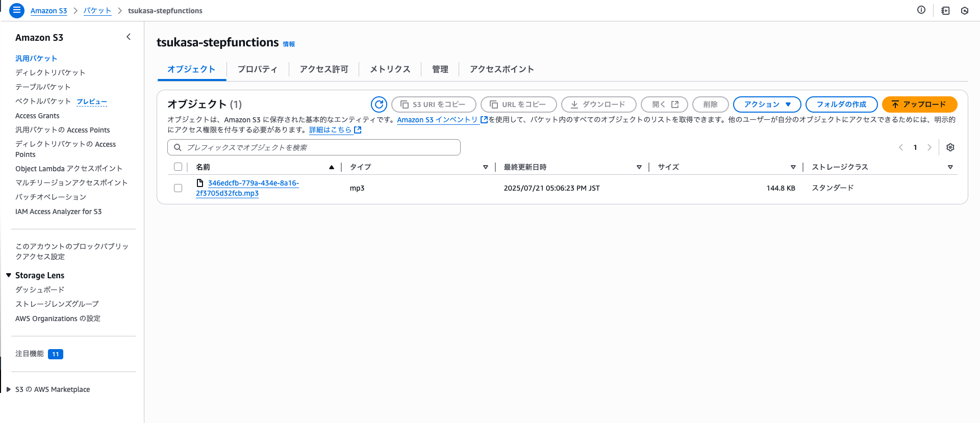
Task: Open the メトリクス tab
Action: point(390,69)
